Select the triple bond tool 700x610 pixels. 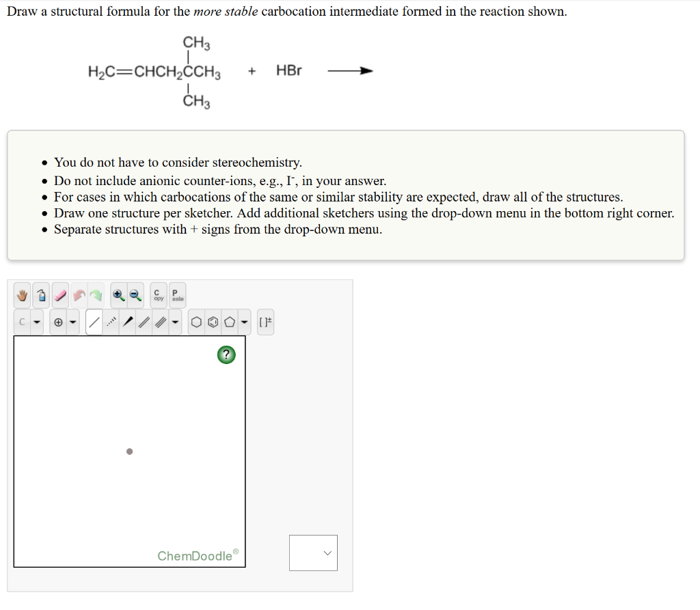click(161, 322)
